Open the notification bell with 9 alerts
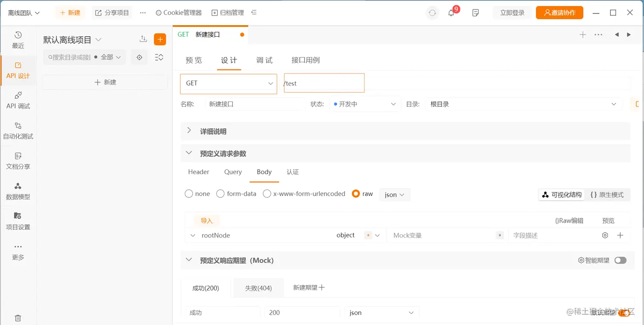The image size is (644, 325). coord(453,13)
